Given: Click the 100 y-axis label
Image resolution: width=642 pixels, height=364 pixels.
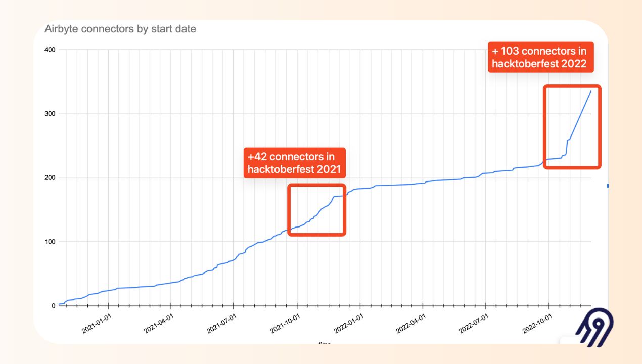Looking at the screenshot, I should [x=50, y=242].
